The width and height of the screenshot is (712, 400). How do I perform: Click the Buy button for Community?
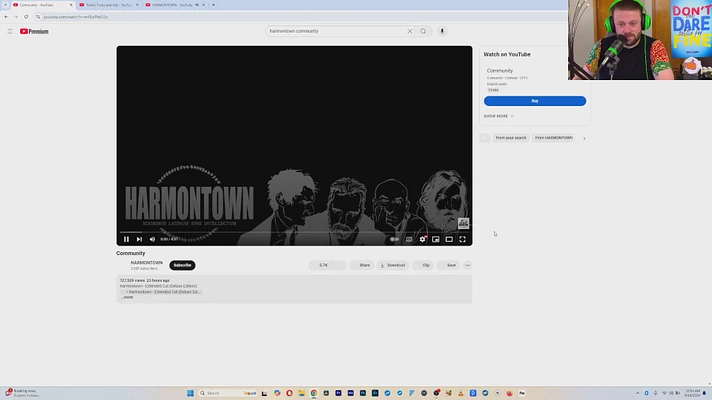tap(535, 101)
